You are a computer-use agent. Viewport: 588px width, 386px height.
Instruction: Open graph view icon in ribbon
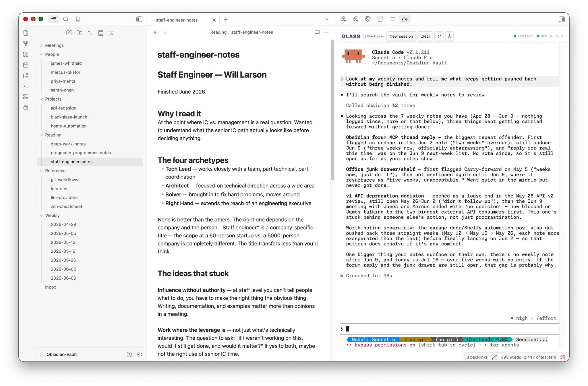click(x=26, y=43)
